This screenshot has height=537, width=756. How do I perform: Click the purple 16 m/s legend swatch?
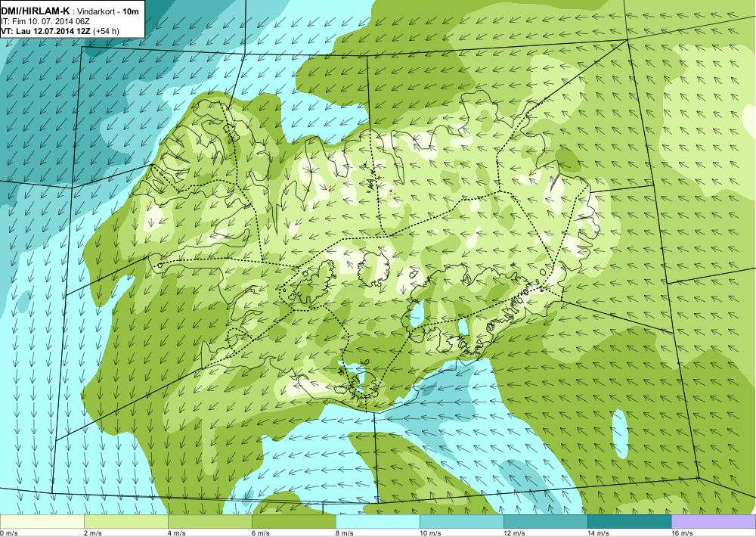point(714,522)
